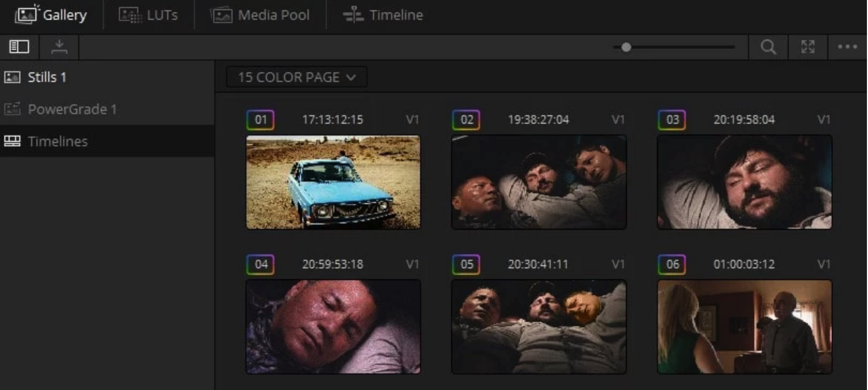868x390 pixels.
Task: Open the three-dot options menu
Action: point(848,47)
